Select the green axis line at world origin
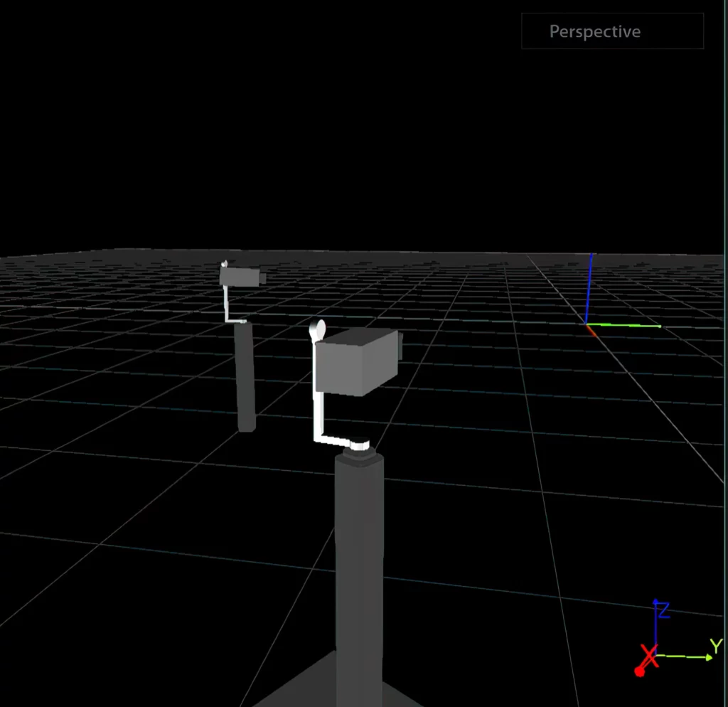The height and width of the screenshot is (707, 728). [626, 326]
